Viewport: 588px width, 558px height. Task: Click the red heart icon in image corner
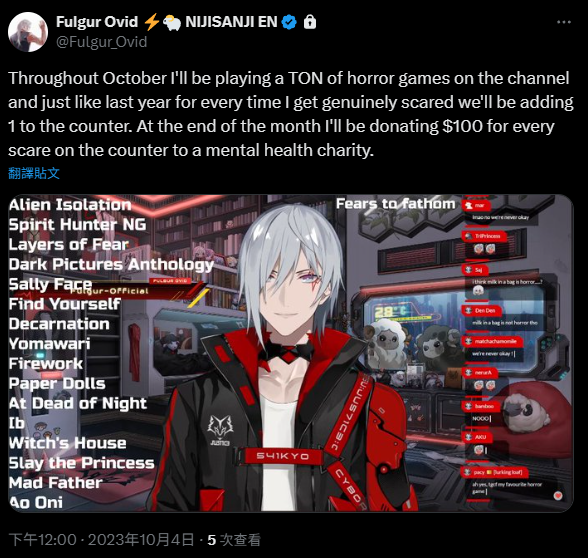click(x=558, y=496)
